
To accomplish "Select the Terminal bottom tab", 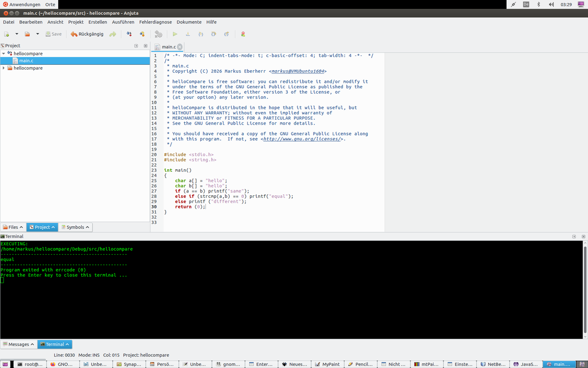I will click(55, 344).
